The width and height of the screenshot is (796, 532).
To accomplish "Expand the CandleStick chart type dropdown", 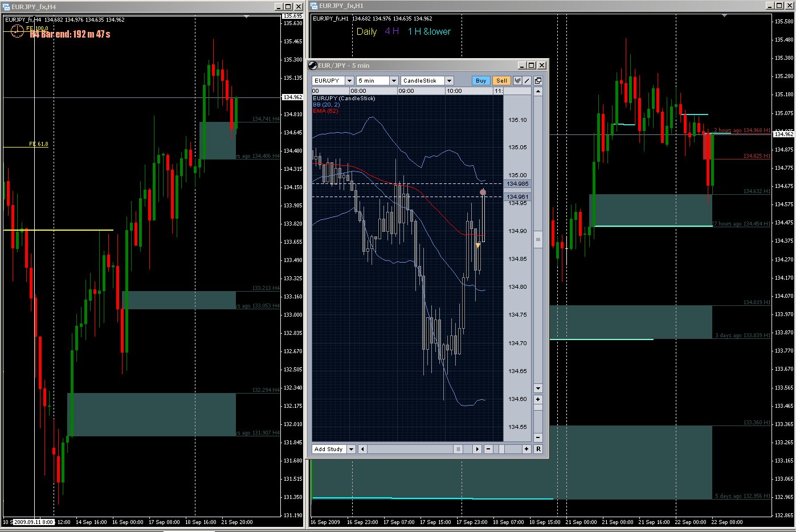I will click(x=449, y=81).
